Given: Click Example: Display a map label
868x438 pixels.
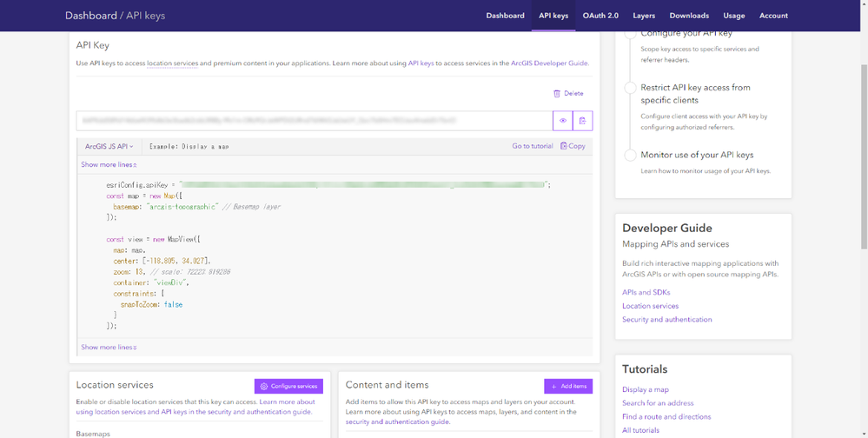Looking at the screenshot, I should point(189,147).
